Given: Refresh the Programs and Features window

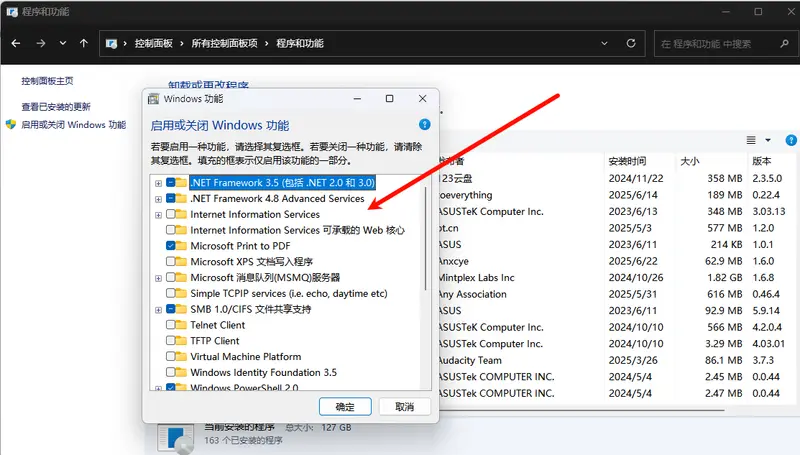Looking at the screenshot, I should tap(631, 43).
